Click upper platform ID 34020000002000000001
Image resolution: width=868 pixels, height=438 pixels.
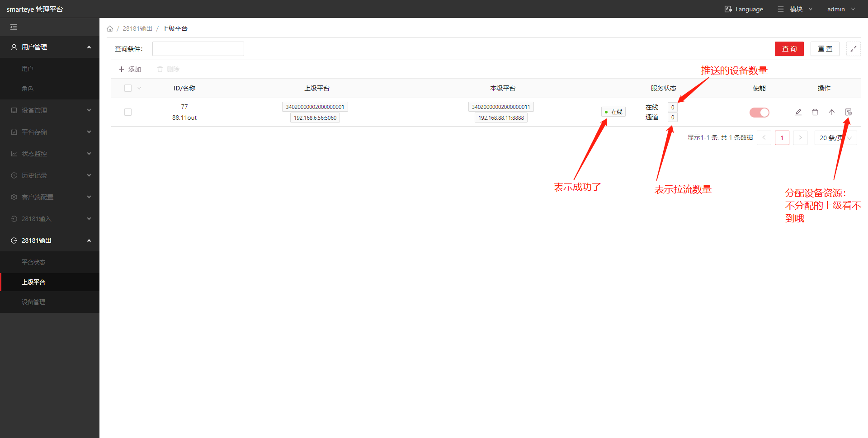coord(315,107)
